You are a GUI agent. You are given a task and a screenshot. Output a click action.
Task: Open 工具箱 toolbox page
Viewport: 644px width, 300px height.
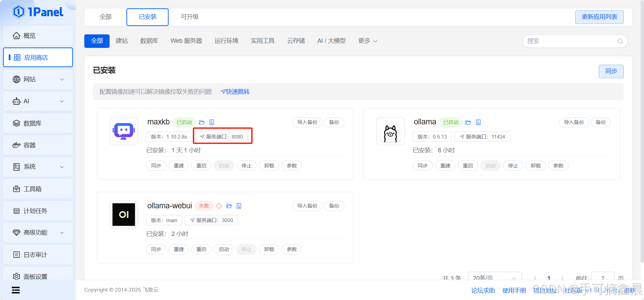pos(38,189)
